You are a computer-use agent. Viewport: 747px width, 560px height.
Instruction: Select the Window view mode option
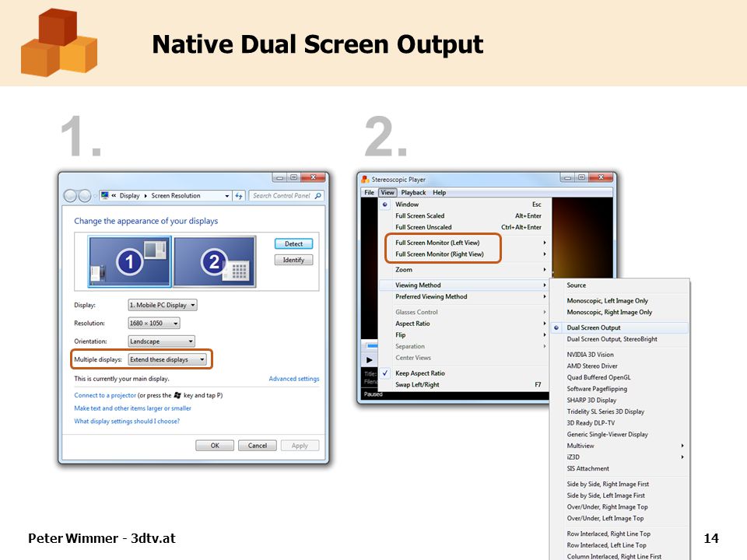[465, 205]
